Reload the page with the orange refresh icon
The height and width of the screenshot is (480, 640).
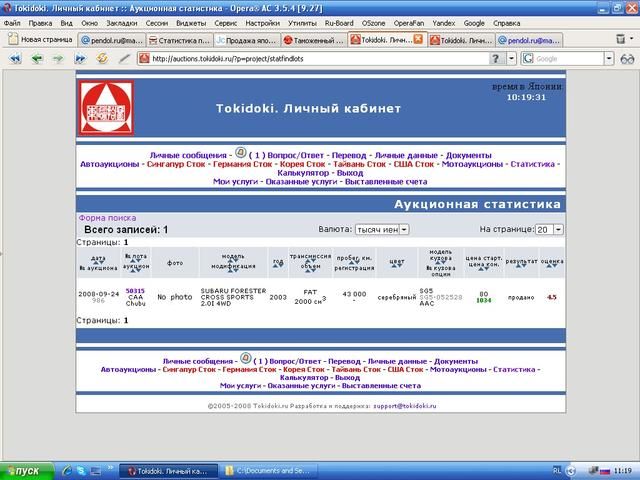coord(102,58)
